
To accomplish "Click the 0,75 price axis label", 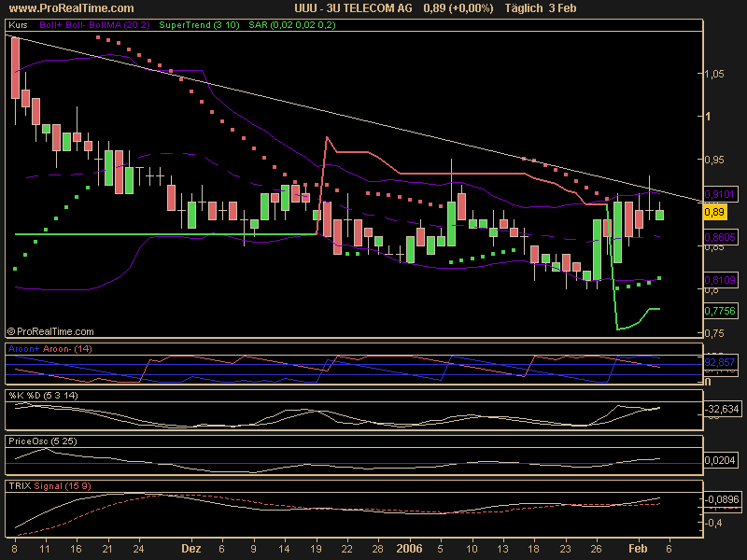I will coord(714,333).
